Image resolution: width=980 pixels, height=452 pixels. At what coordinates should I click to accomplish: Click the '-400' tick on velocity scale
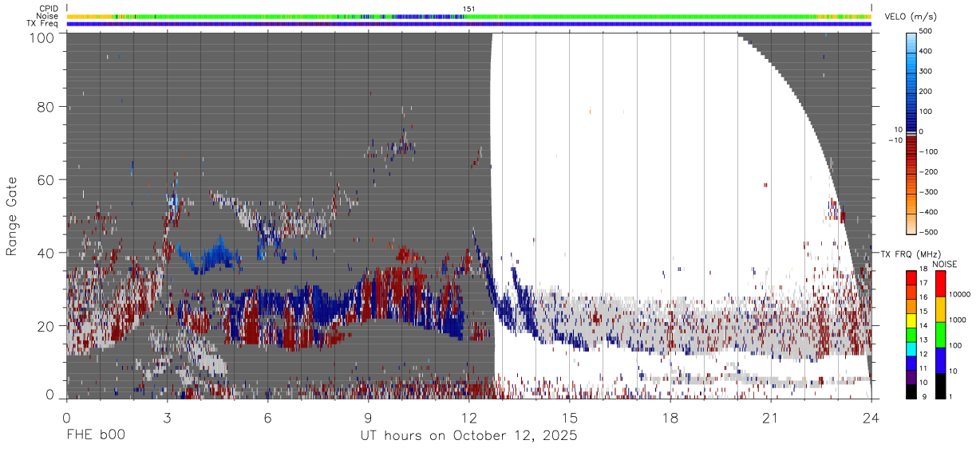(x=929, y=212)
